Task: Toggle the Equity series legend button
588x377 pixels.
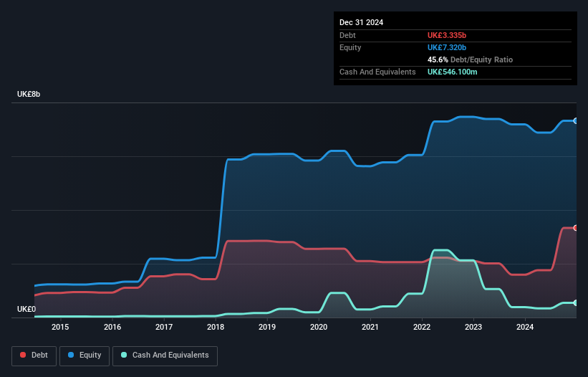Action: tap(85, 355)
